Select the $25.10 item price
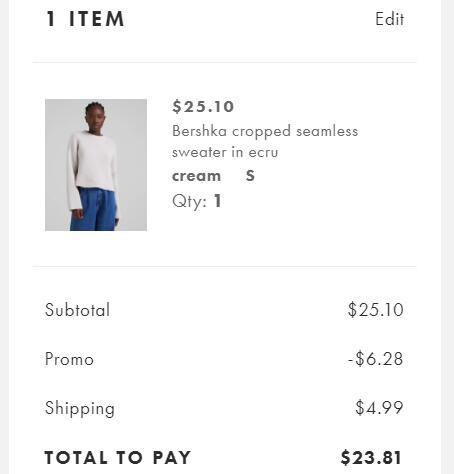This screenshot has width=454, height=474. (203, 107)
